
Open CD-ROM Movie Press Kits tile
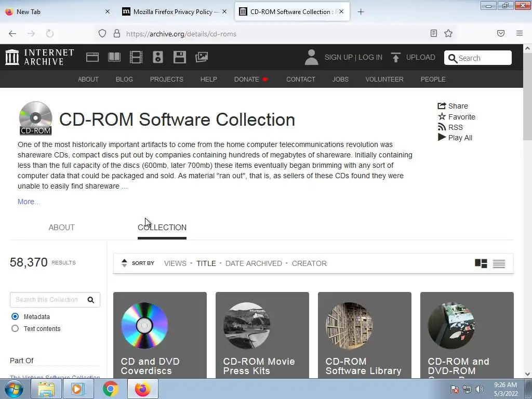(262, 335)
